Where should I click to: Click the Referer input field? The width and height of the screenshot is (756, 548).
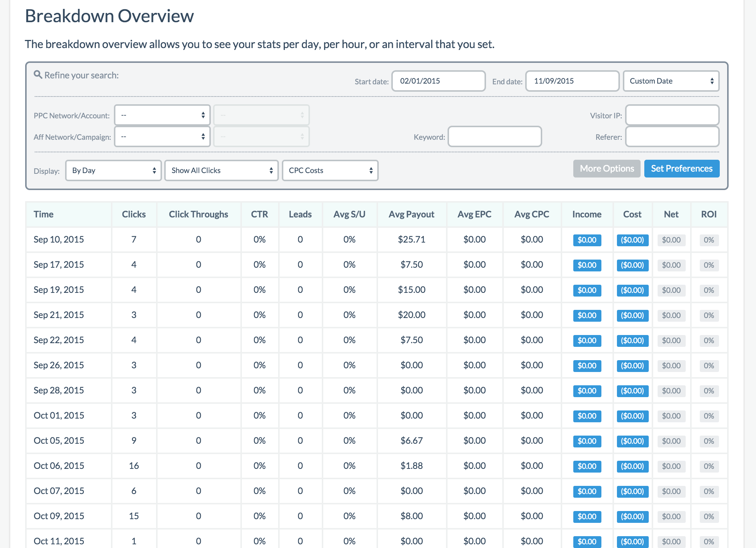pos(672,137)
